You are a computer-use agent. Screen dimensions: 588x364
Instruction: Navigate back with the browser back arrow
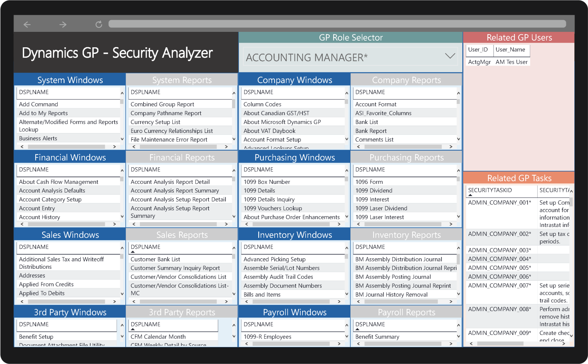pos(27,24)
